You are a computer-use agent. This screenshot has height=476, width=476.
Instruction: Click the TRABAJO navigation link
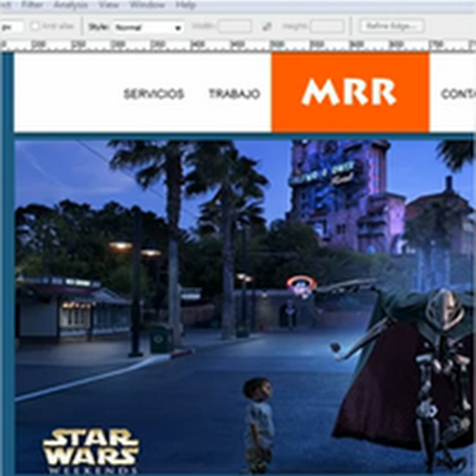tap(234, 94)
